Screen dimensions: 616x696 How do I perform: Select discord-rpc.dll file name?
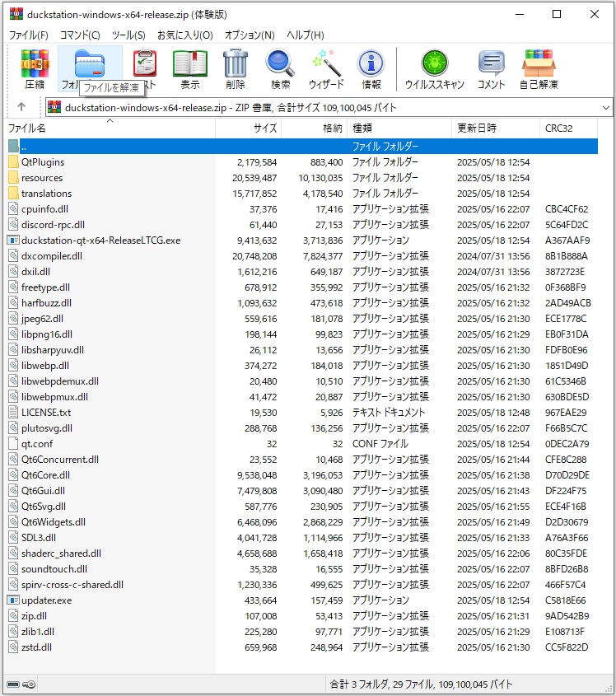[x=53, y=225]
